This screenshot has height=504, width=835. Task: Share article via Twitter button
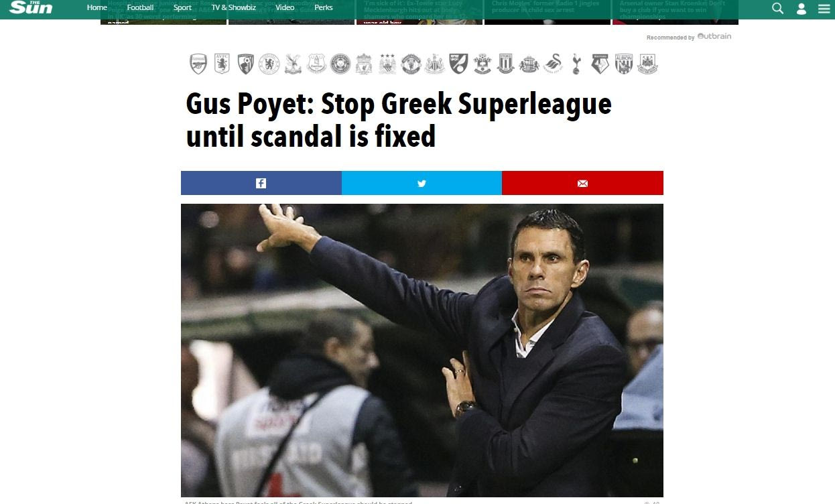tap(422, 183)
